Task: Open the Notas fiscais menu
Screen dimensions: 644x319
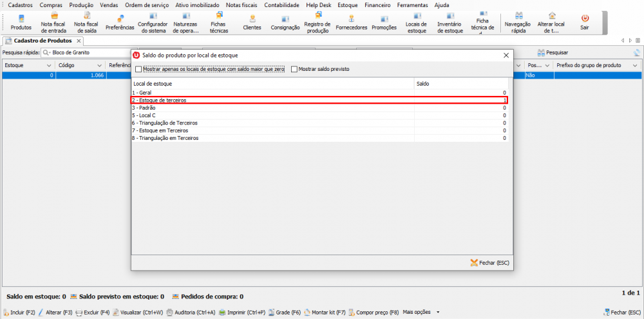Action: (x=243, y=5)
